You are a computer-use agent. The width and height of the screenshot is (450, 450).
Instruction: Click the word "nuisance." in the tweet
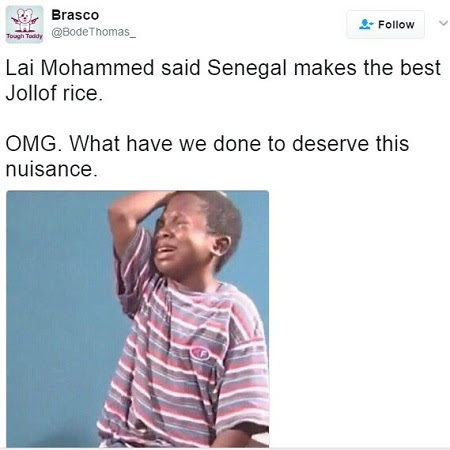point(52,169)
